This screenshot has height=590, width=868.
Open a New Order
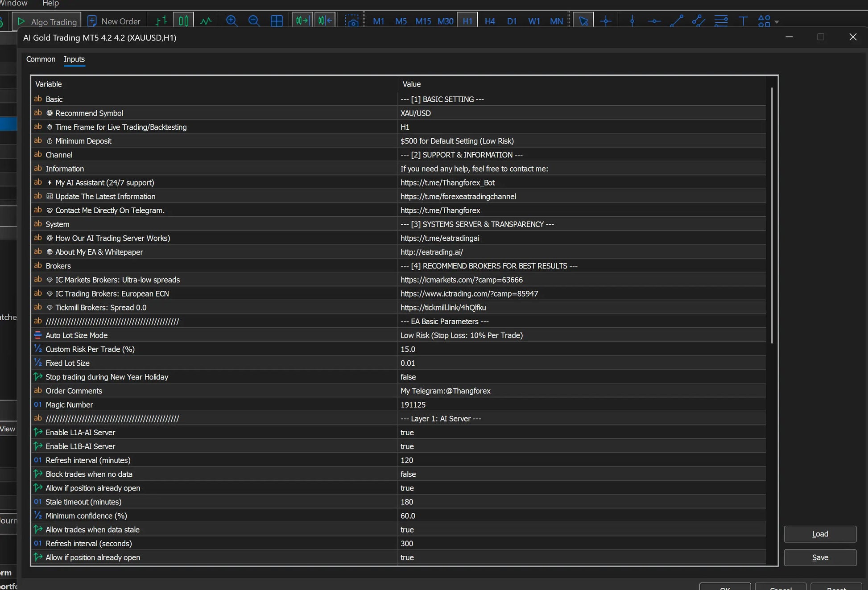pos(114,21)
